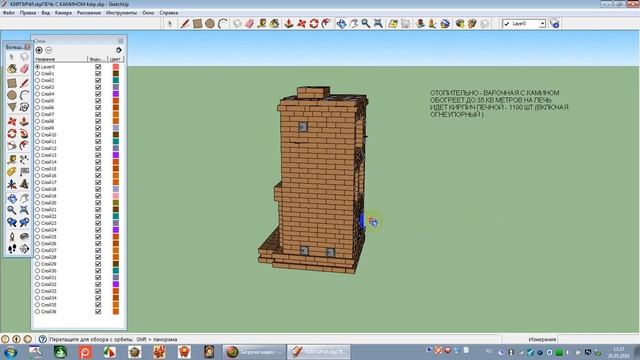Click Previous view in large tool set
This screenshot has height=360, width=640.
(12, 222)
